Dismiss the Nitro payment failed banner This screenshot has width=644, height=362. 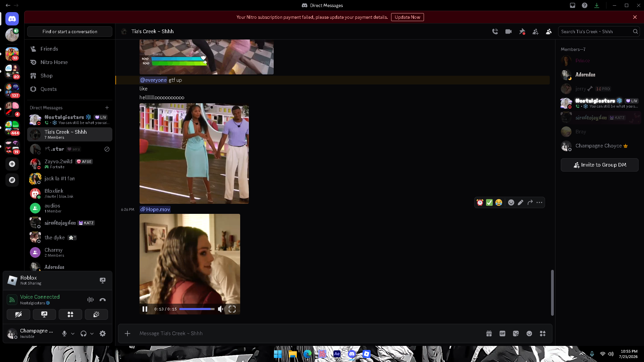[x=635, y=17]
